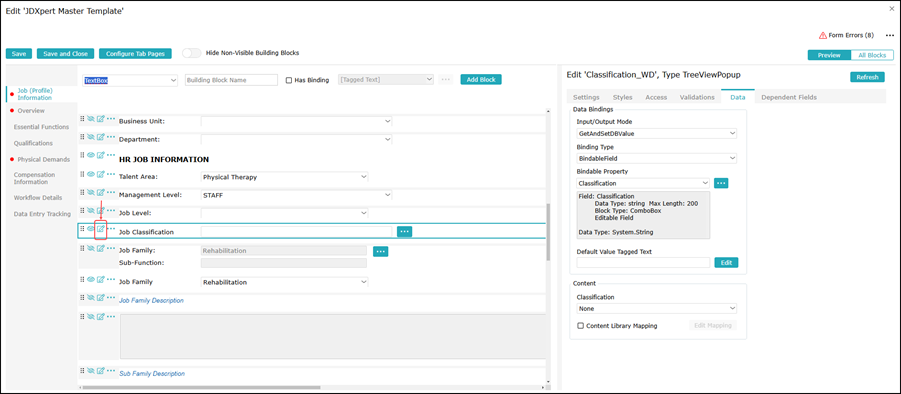Image resolution: width=901 pixels, height=394 pixels.
Task: Open the Bindable Property Classification dropdown
Action: click(644, 183)
